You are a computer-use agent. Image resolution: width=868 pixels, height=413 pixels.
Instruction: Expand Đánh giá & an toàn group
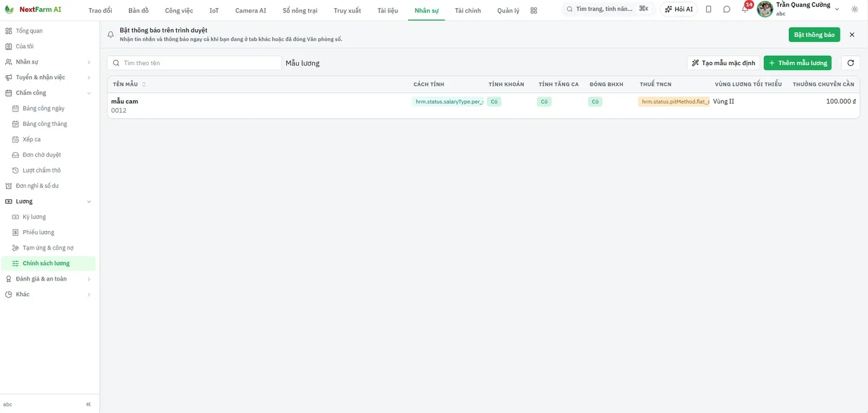point(49,279)
